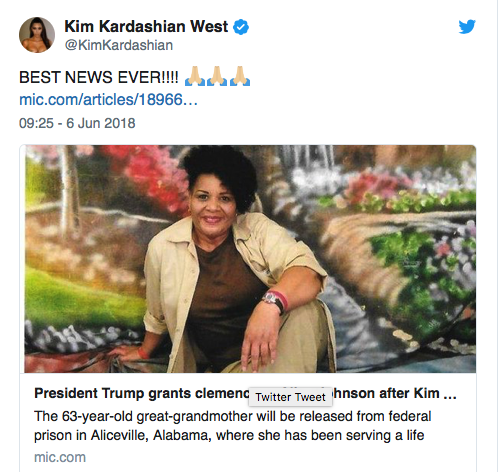Visit the @KimKardashian handle link

[x=119, y=45]
